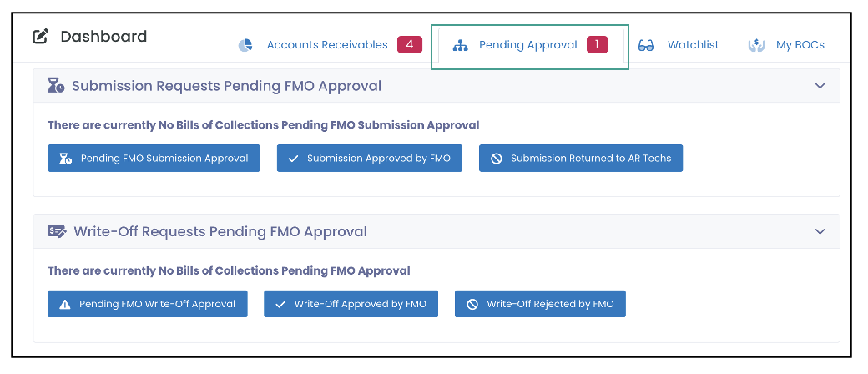This screenshot has height=374, width=868.
Task: Click Write-Off Rejected by FMO button
Action: click(x=540, y=304)
